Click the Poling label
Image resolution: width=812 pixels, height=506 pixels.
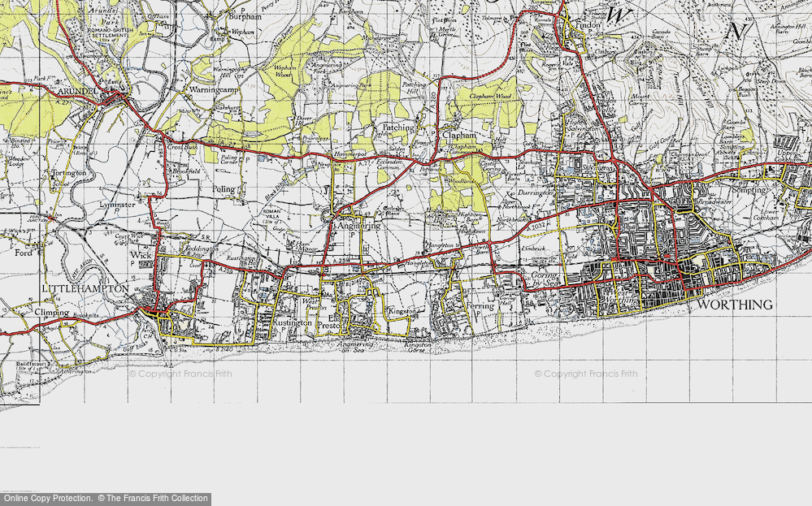[x=224, y=190]
